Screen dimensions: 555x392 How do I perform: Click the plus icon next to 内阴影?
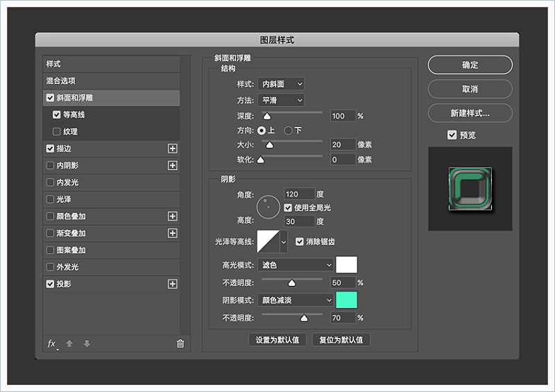click(x=173, y=165)
